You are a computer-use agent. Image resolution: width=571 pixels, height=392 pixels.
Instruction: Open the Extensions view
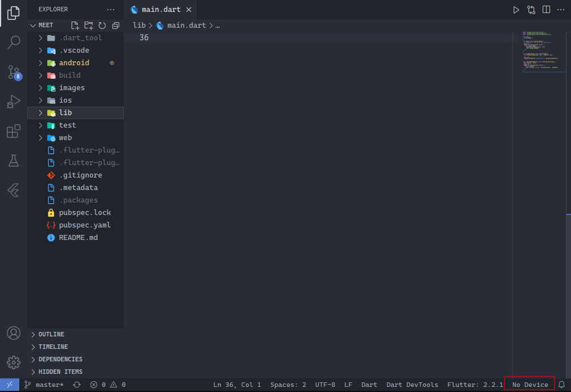click(14, 132)
